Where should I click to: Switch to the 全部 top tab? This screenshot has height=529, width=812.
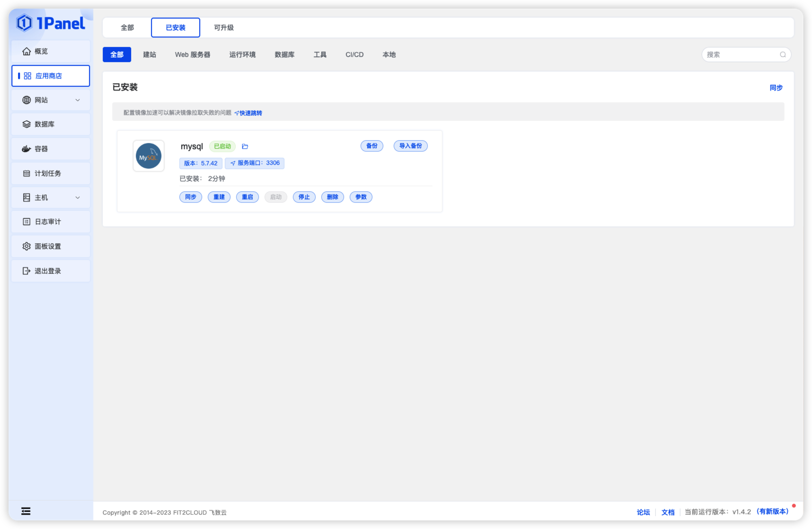127,27
